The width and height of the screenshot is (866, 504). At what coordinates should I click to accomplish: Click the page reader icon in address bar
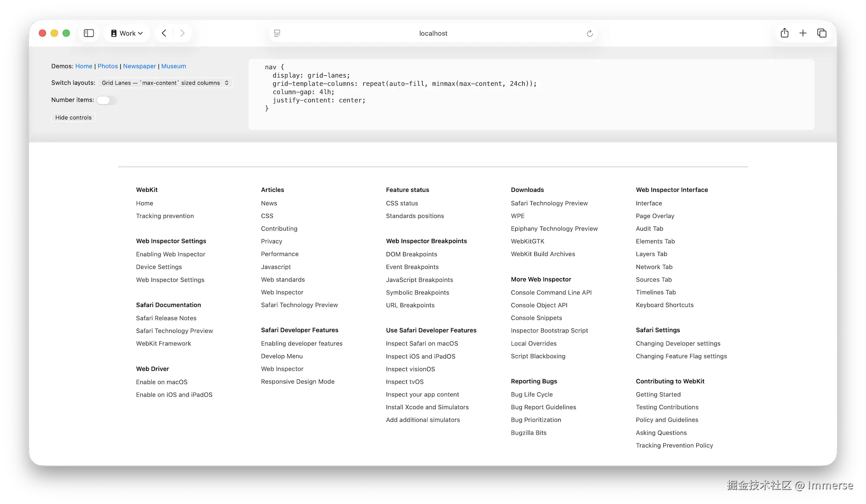(x=277, y=33)
